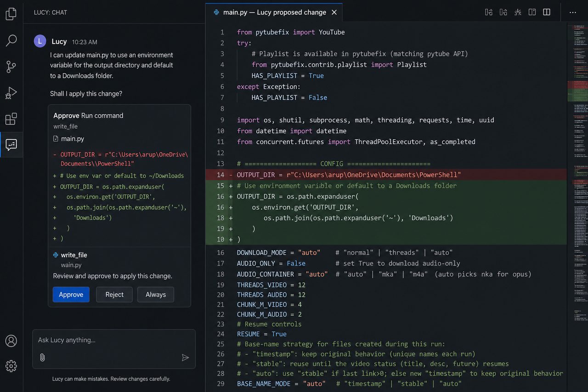This screenshot has width=588, height=392.
Task: Open the Search view in the activity bar
Action: coord(11,40)
